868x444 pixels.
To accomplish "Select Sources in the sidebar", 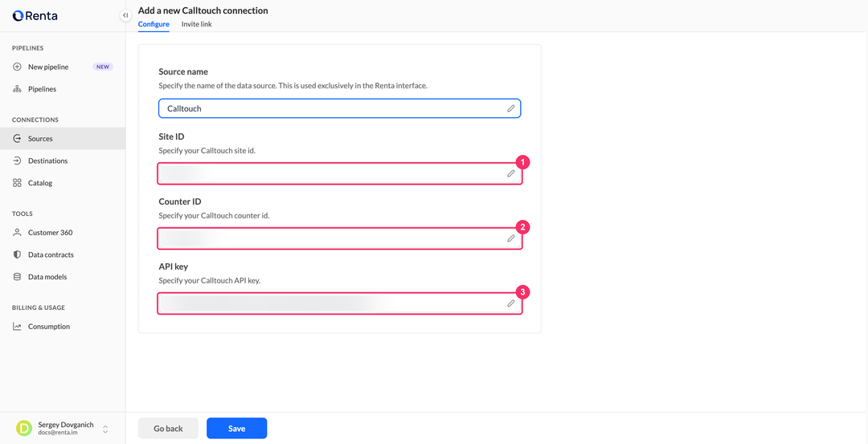I will point(63,139).
